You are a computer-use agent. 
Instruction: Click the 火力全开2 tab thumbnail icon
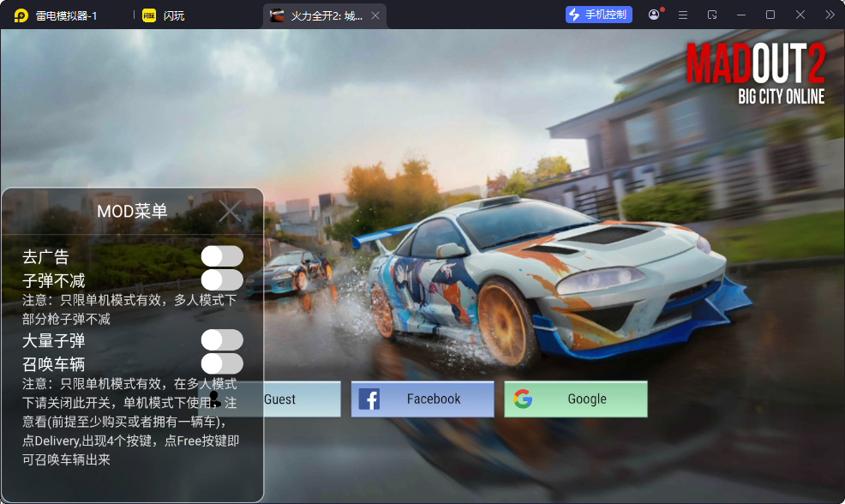tap(277, 15)
